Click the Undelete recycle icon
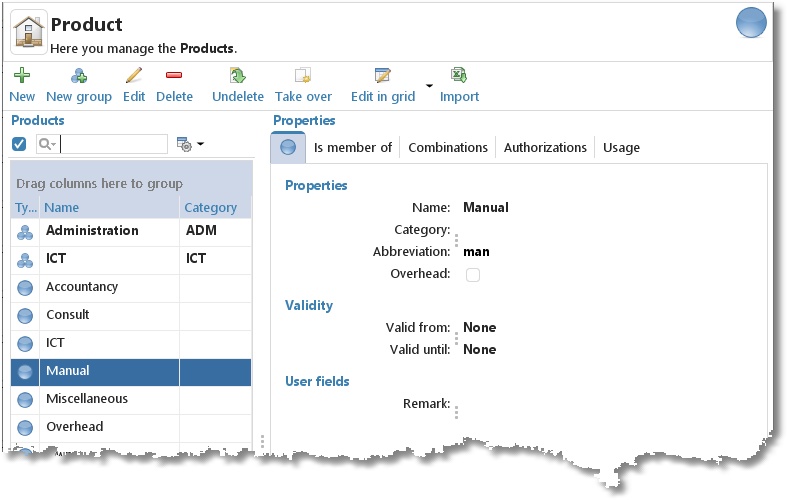The image size is (788, 502). click(237, 75)
